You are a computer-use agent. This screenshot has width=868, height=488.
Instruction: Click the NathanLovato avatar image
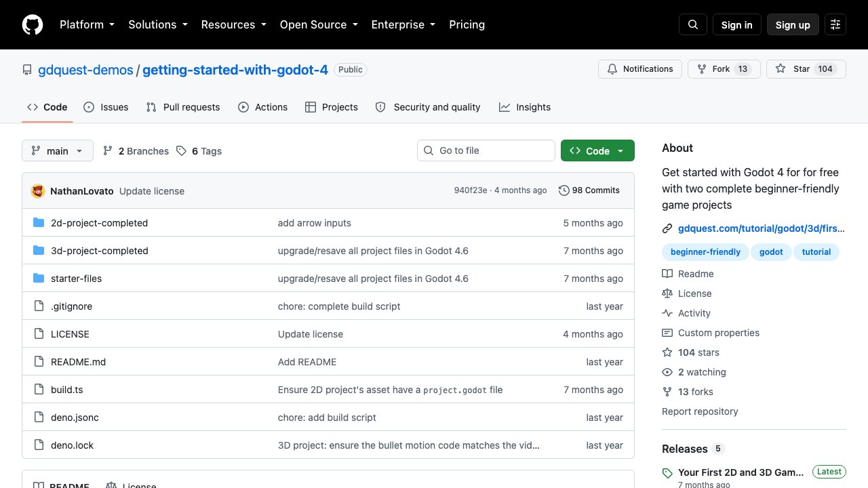click(38, 191)
